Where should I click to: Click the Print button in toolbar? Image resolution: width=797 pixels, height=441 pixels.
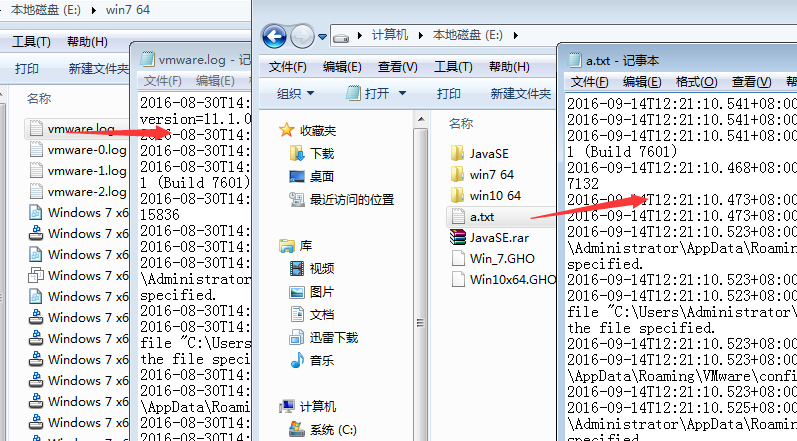(448, 93)
